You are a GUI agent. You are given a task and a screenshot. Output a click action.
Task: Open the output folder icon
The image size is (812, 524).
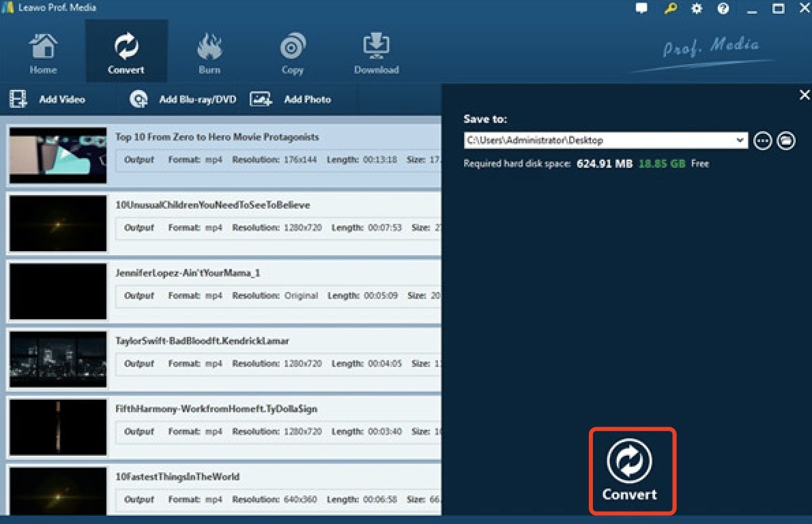coord(786,141)
